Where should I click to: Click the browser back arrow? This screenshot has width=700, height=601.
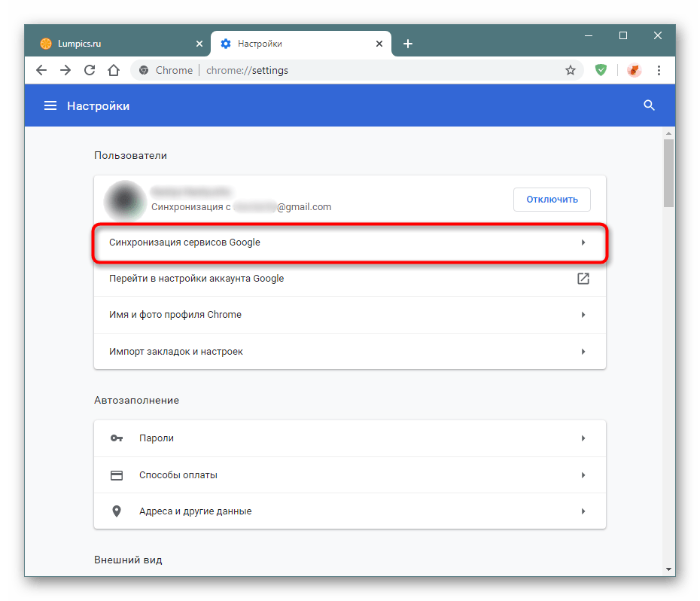[41, 70]
